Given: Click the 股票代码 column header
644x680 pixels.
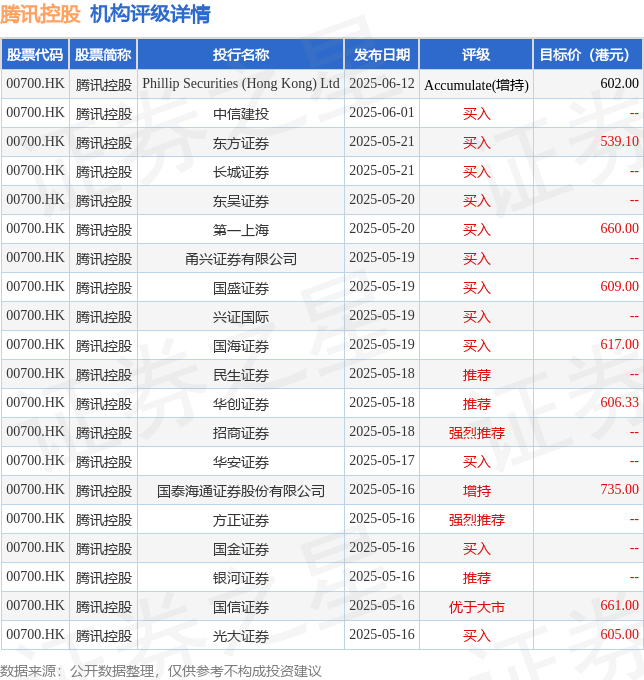Looking at the screenshot, I should coord(35,55).
